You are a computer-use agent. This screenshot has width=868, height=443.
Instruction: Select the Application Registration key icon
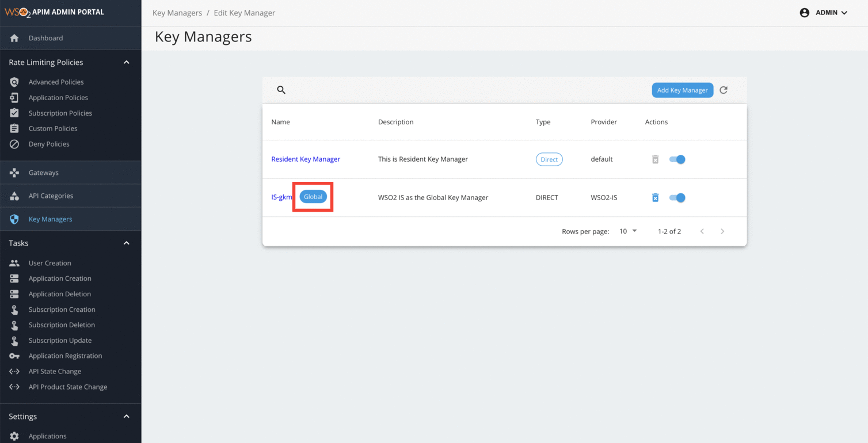coord(14,356)
